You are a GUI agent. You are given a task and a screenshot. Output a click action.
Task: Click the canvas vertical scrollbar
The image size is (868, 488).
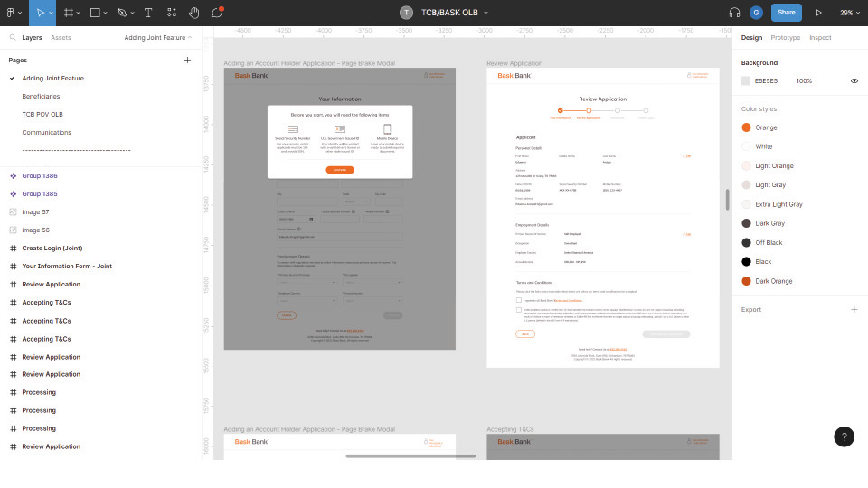[727, 199]
